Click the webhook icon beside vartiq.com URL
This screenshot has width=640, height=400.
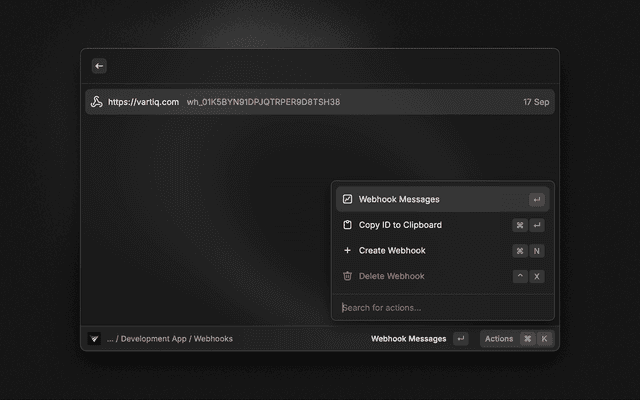click(97, 102)
